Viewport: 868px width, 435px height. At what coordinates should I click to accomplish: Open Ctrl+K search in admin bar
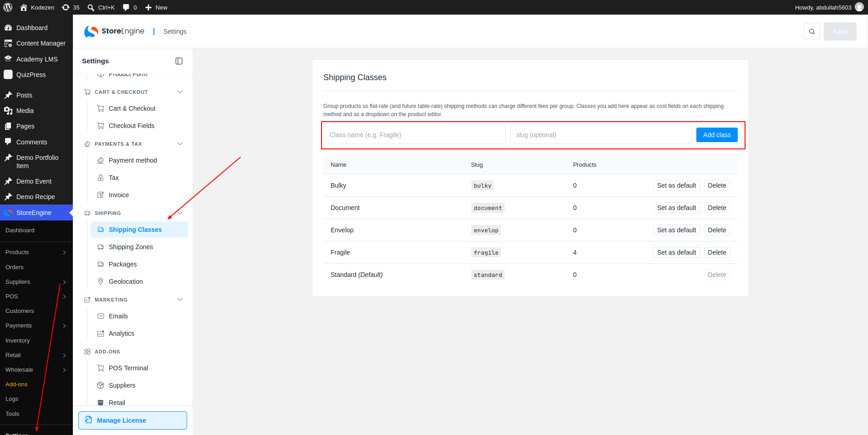pos(101,7)
